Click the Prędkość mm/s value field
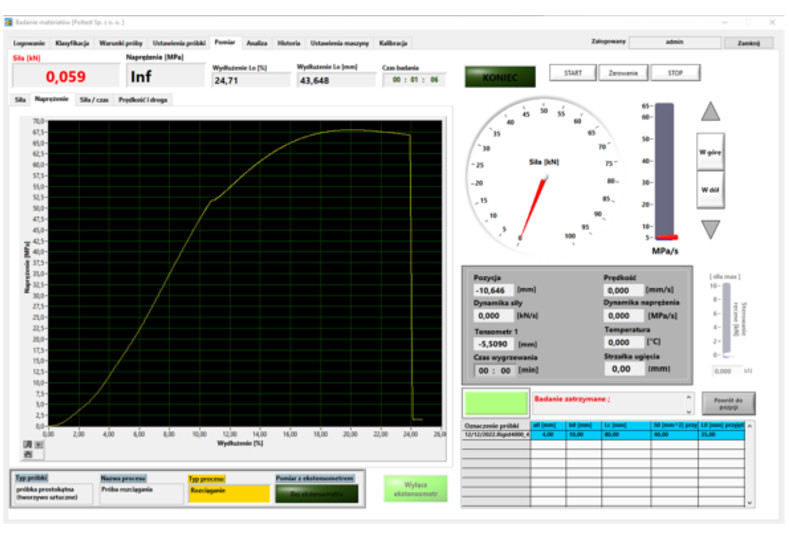 click(x=623, y=290)
